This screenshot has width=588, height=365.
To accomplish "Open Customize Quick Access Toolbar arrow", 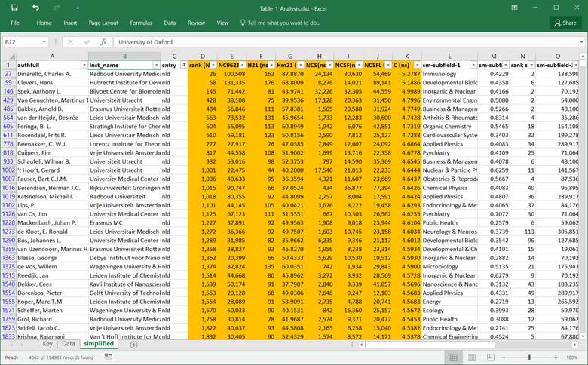I will [78, 8].
